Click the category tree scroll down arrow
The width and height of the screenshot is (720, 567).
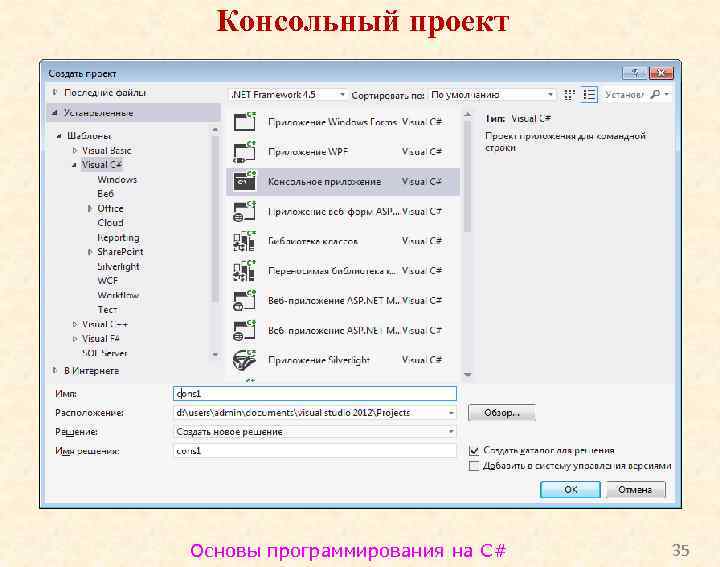(x=215, y=354)
